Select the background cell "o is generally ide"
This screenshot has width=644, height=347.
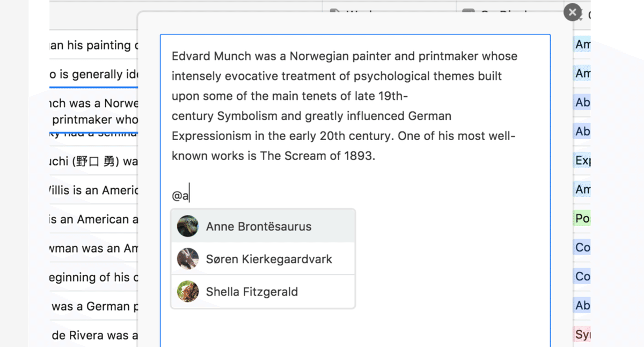[94, 74]
